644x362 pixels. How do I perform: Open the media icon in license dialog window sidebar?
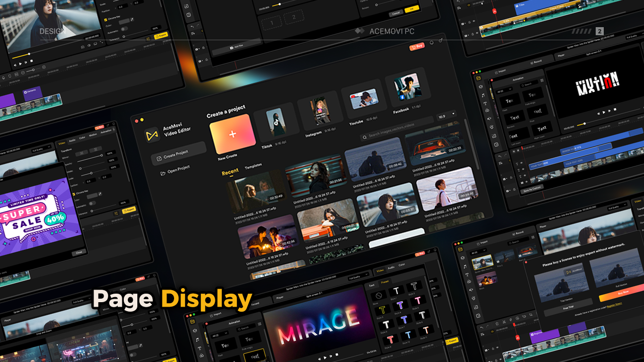click(x=460, y=249)
